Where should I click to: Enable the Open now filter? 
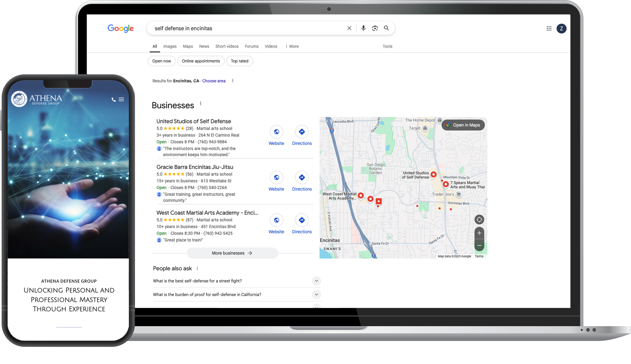point(161,61)
